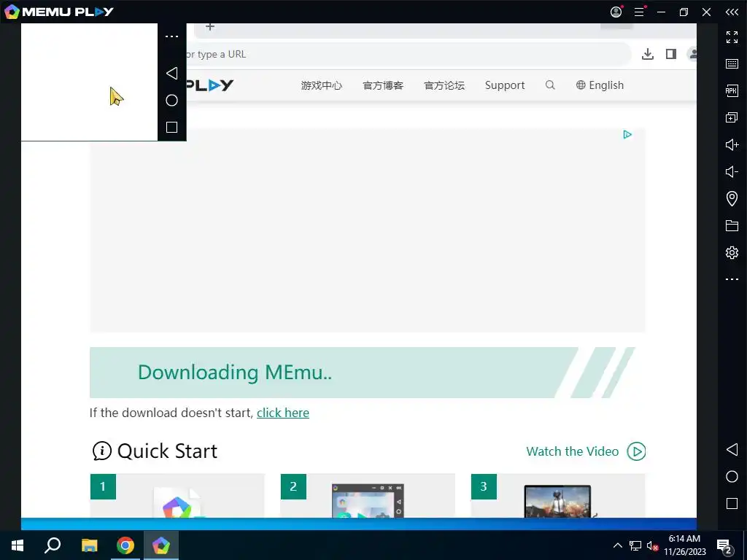Image resolution: width=747 pixels, height=560 pixels.
Task: Toggle browser side panel icon
Action: point(671,54)
